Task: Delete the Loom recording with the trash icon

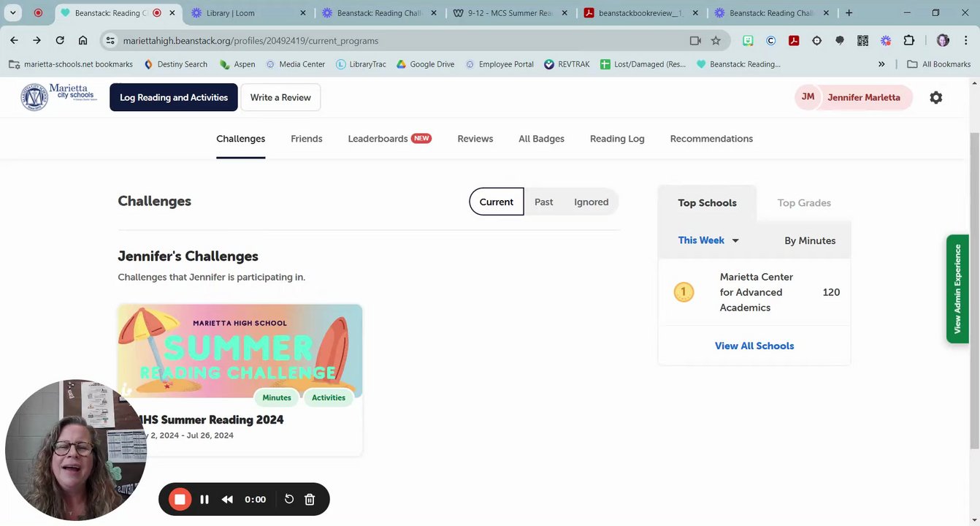Action: (310, 500)
